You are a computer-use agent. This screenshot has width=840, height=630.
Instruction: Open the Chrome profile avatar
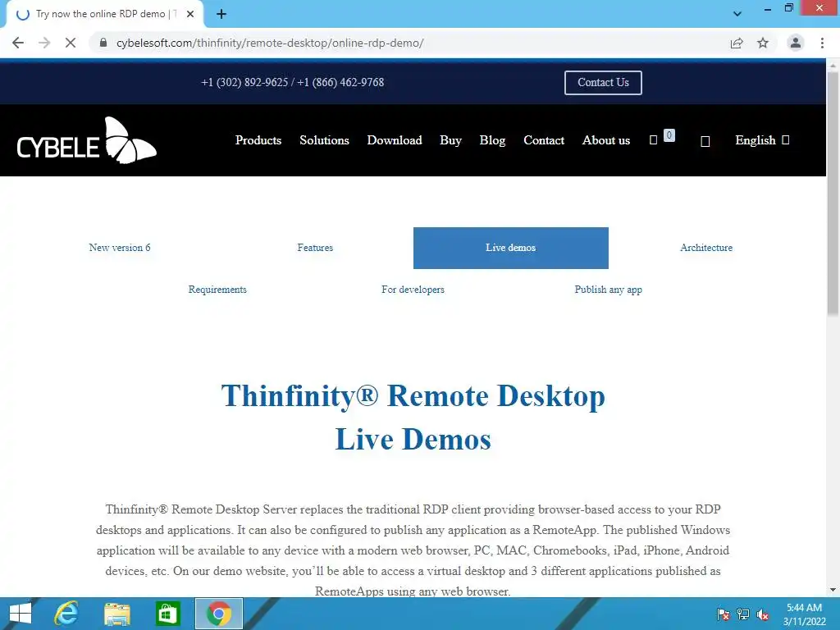click(x=796, y=43)
